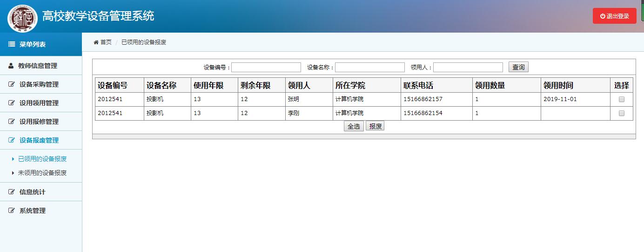The image size is (644, 252).
Task: Click the 报废 scrap button
Action: pyautogui.click(x=375, y=126)
